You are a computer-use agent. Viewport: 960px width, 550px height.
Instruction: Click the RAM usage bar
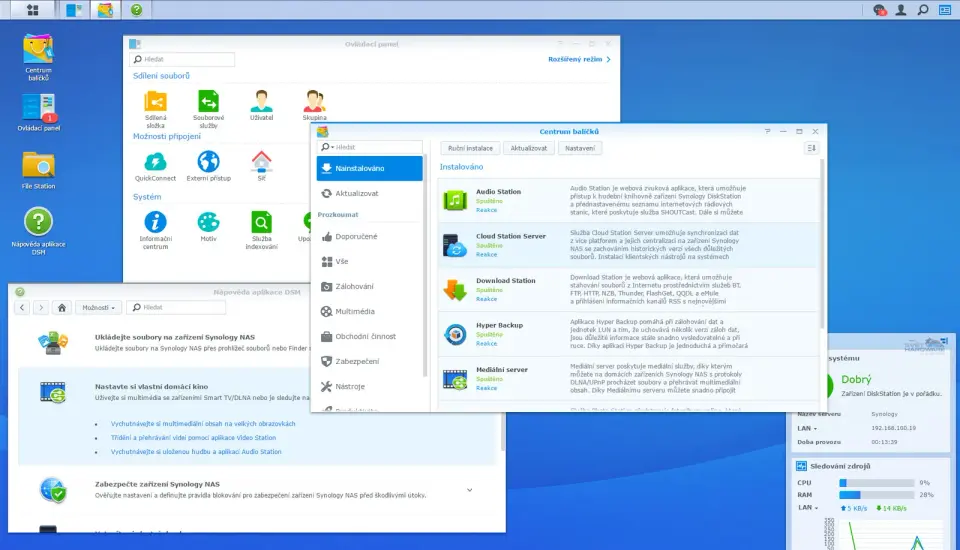tap(875, 495)
